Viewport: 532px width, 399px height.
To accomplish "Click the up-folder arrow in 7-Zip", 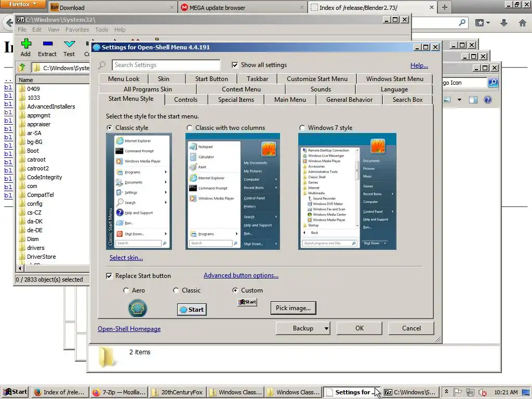I will point(22,68).
